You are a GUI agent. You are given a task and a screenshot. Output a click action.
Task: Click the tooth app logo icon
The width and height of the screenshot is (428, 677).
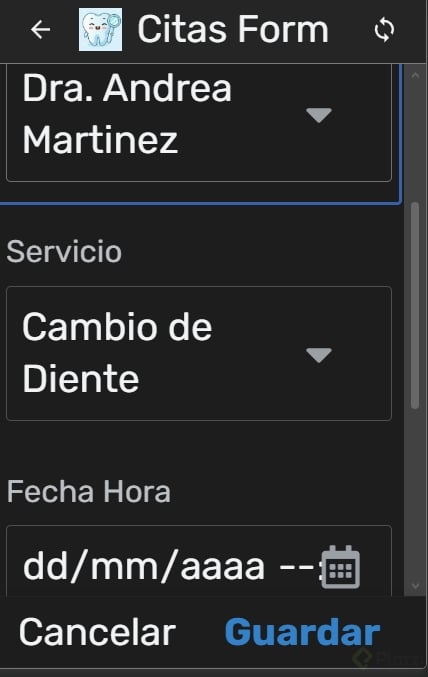[100, 29]
